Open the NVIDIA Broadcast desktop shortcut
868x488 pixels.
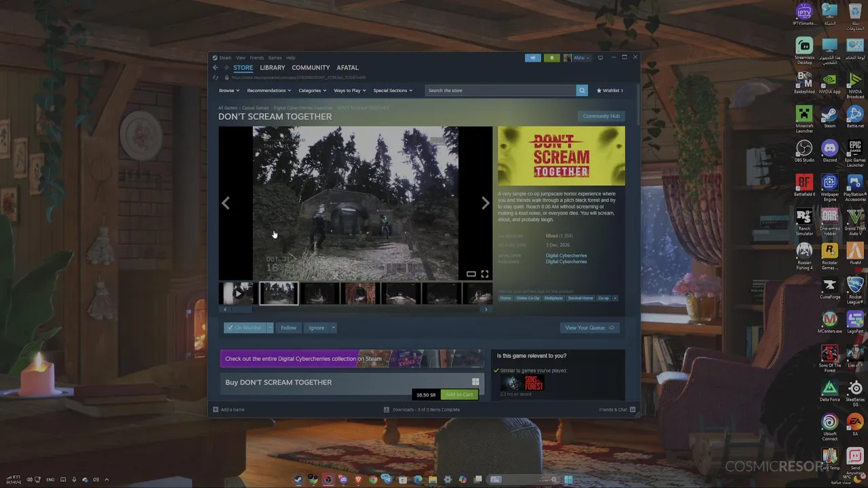coord(855,85)
